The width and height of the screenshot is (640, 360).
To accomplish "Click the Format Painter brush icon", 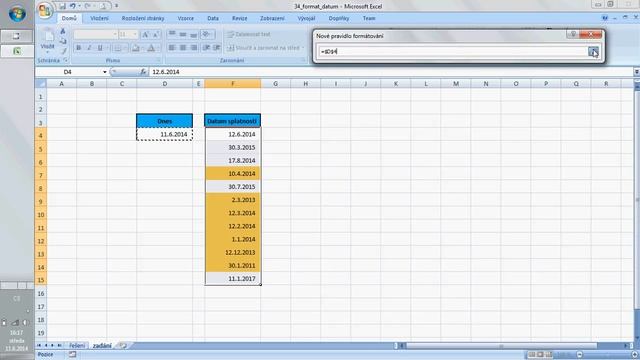I will (63, 51).
